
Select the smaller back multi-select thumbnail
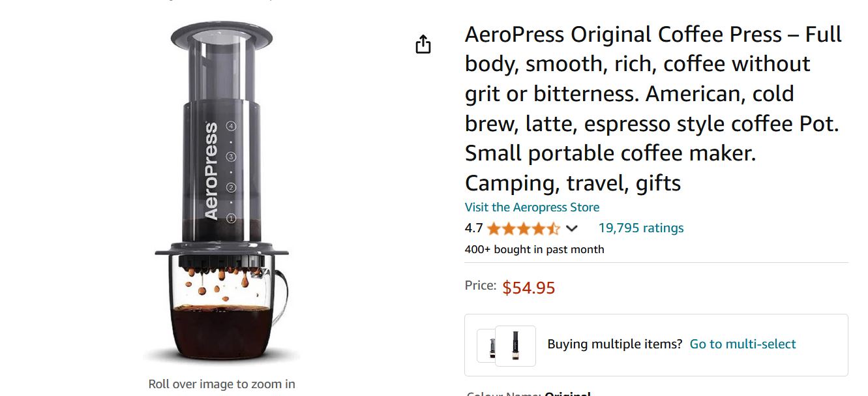pyautogui.click(x=486, y=345)
